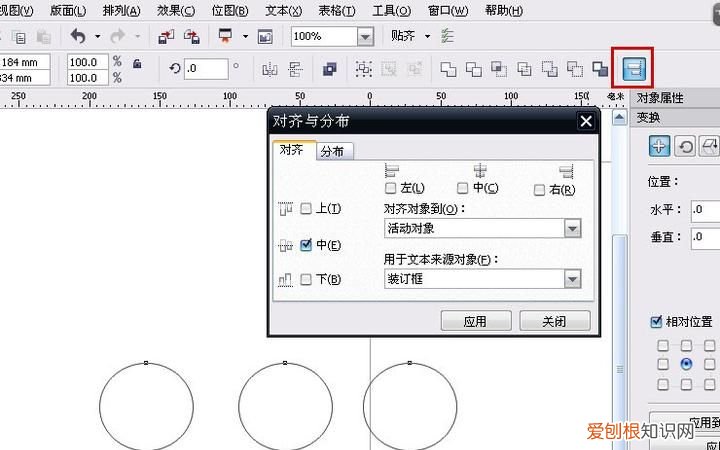The height and width of the screenshot is (450, 720).
Task: Select the Position icon in 变换 docker
Action: point(659,147)
